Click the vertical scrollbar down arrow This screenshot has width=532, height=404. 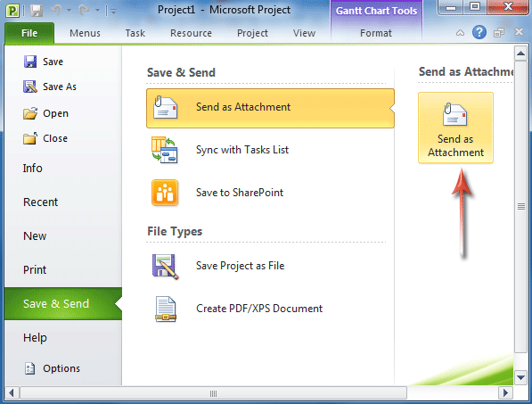[x=520, y=377]
